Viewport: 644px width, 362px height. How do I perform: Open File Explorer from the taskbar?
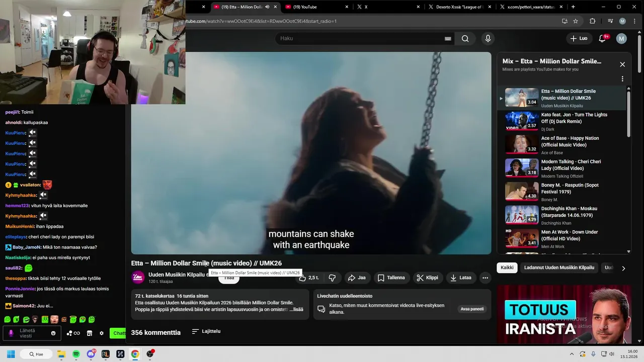click(x=61, y=354)
